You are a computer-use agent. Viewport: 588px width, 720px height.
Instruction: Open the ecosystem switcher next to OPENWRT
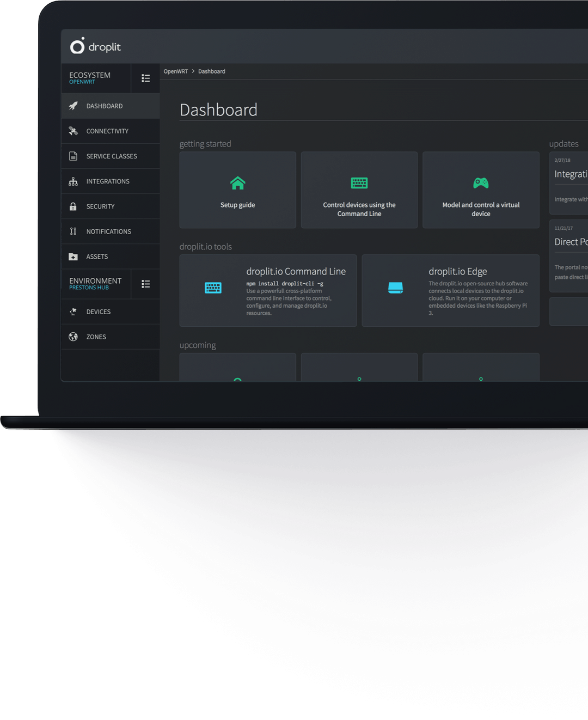click(x=145, y=78)
